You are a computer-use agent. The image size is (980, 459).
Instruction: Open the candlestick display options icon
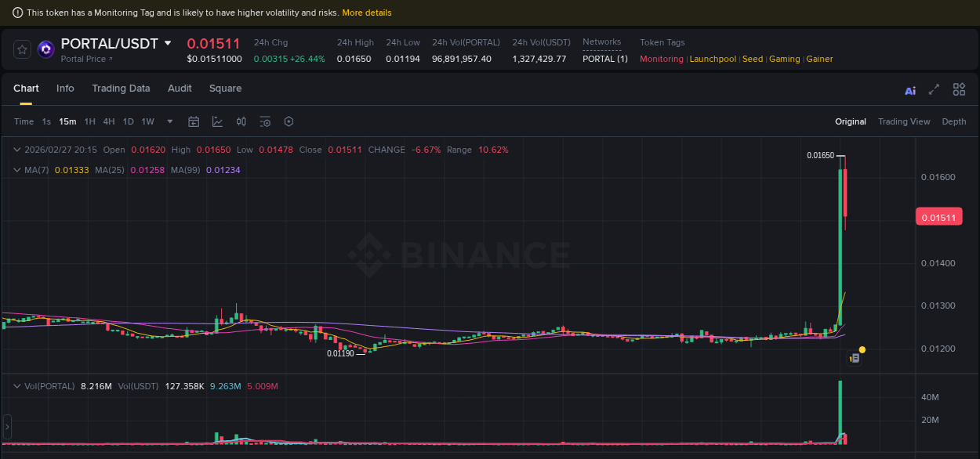click(x=241, y=121)
